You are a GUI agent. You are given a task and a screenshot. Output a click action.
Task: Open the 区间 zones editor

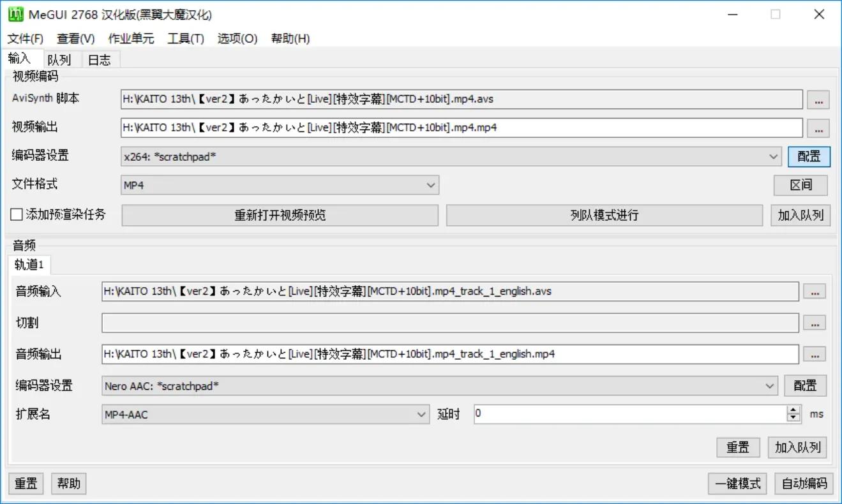pos(801,185)
